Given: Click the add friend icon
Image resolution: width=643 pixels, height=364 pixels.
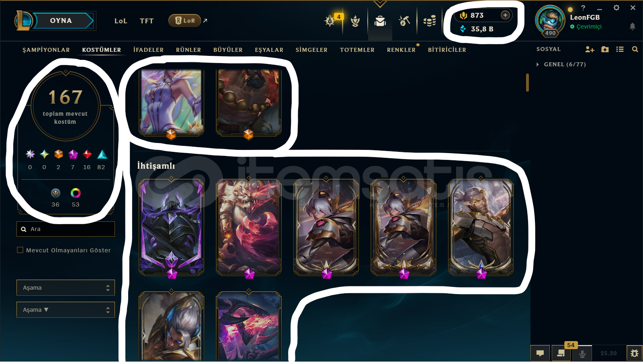Looking at the screenshot, I should 590,49.
